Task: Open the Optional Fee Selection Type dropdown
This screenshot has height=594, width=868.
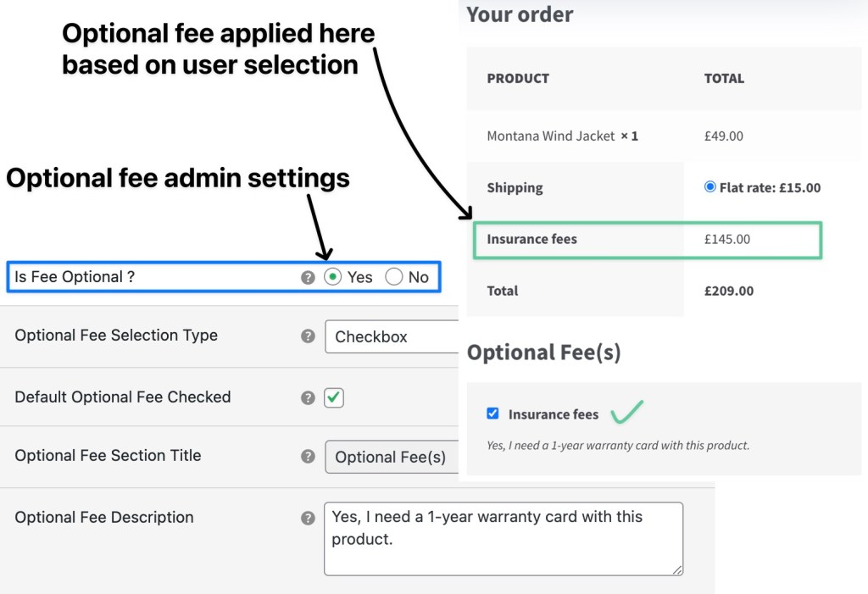Action: pyautogui.click(x=390, y=336)
